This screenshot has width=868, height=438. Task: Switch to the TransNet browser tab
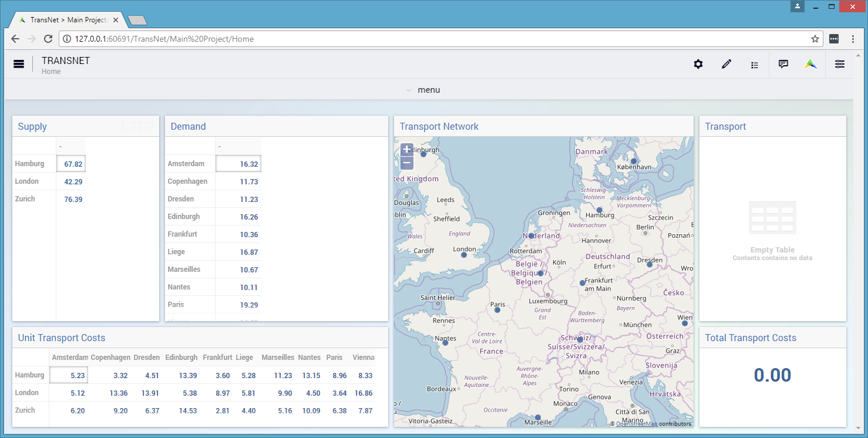68,20
